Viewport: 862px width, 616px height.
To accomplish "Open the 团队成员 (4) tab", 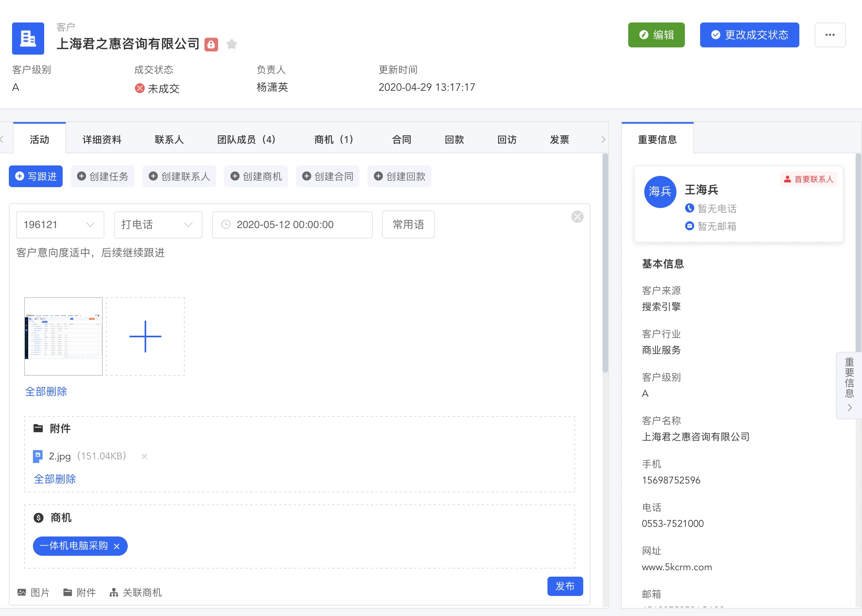I will click(x=246, y=139).
